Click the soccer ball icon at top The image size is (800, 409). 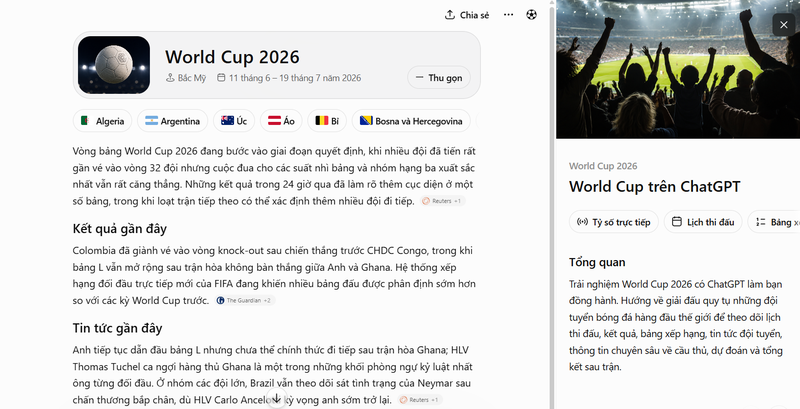click(x=531, y=15)
